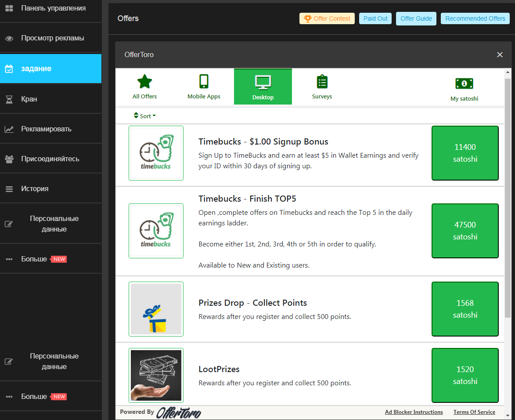The image size is (515, 420).
Task: Click the clipboard icon for Surveys
Action: coord(322,82)
